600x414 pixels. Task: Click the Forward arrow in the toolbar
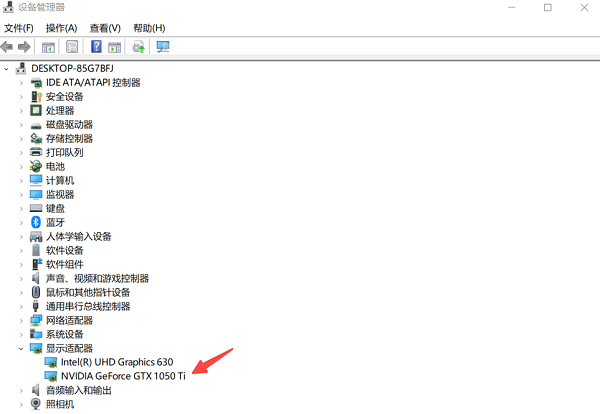coord(24,46)
